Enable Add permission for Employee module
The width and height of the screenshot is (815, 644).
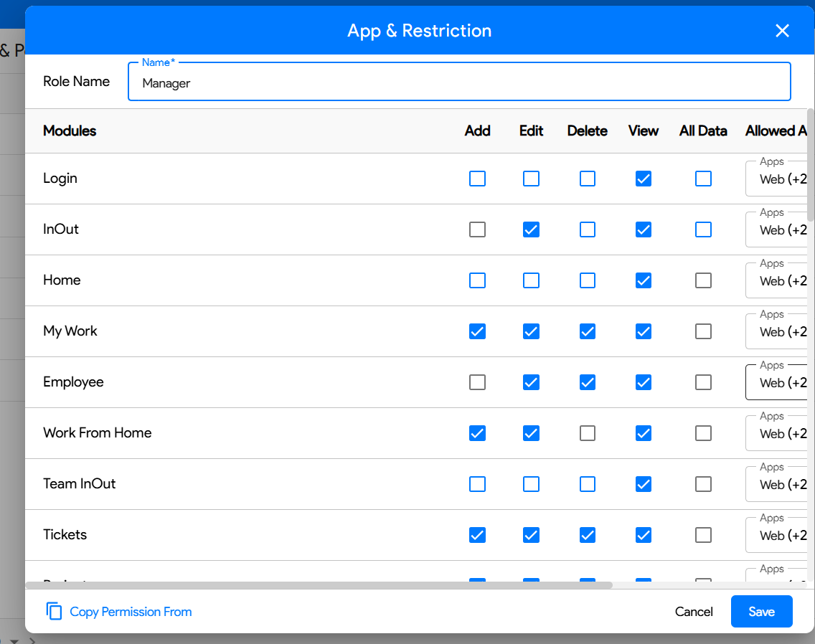pyautogui.click(x=477, y=382)
